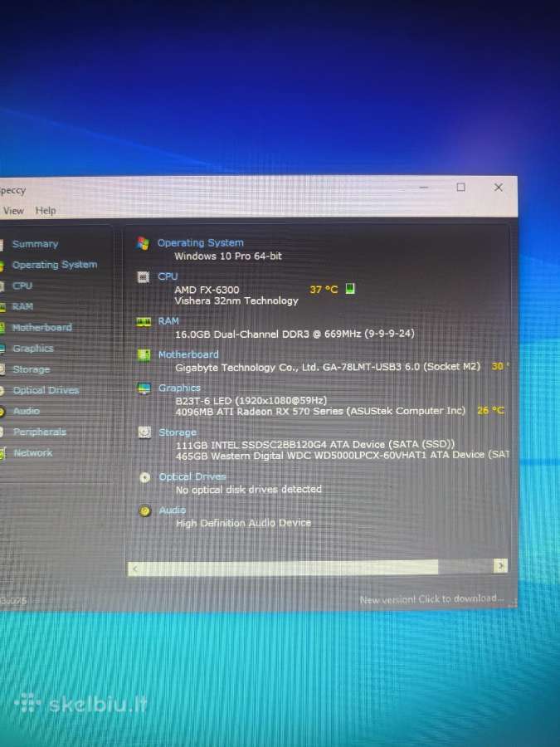
Task: Open the Help menu
Action: tap(46, 211)
